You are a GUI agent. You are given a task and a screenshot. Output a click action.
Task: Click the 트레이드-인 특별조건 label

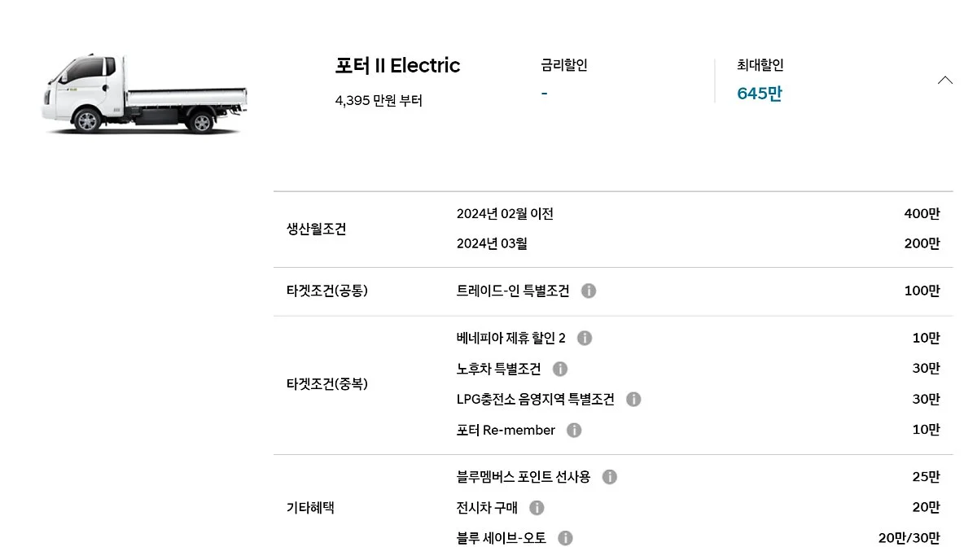513,291
